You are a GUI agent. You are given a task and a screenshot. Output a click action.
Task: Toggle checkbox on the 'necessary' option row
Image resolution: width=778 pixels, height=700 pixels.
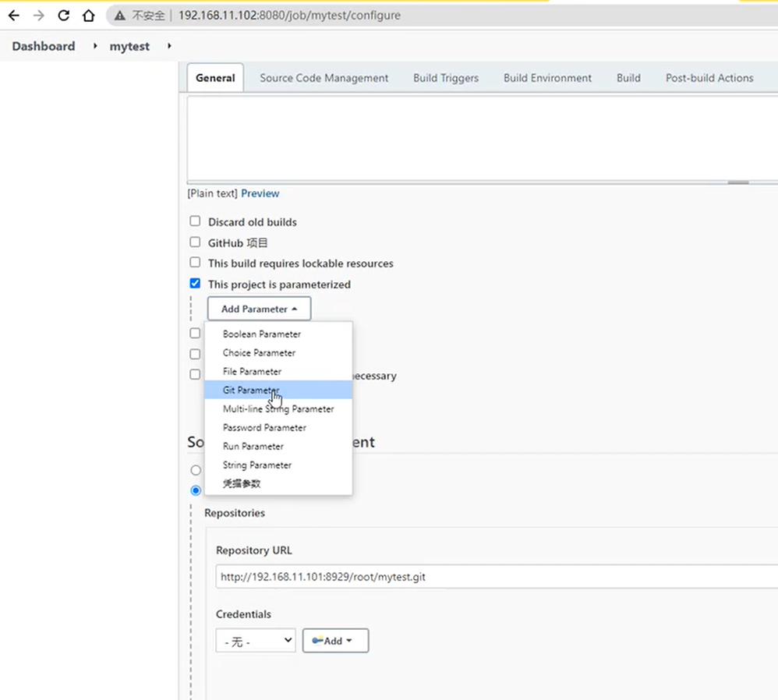(195, 375)
